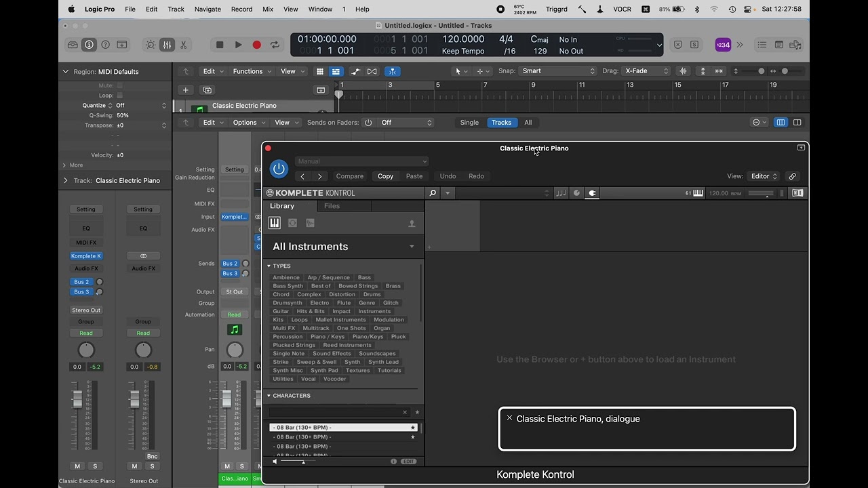
Task: Stop playback in transport
Action: pyautogui.click(x=220, y=45)
